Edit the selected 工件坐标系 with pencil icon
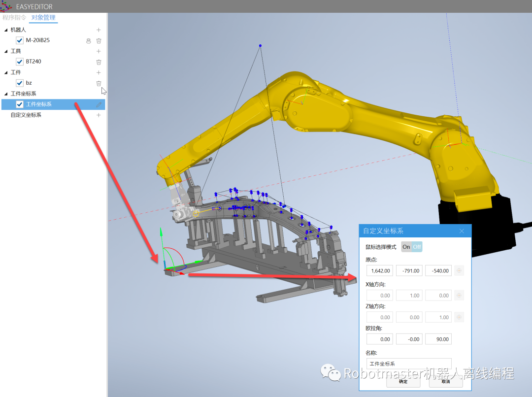This screenshot has width=532, height=397. point(99,104)
